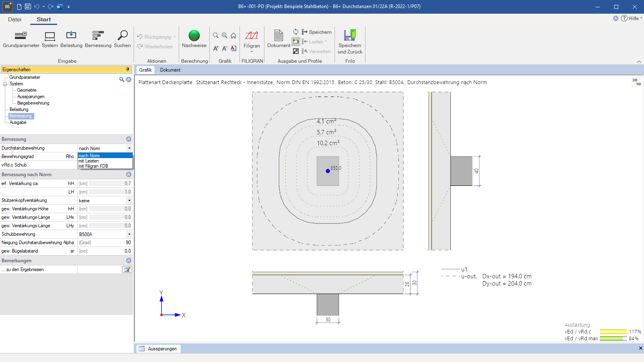Select Grundparameter in the tree

tap(25, 77)
